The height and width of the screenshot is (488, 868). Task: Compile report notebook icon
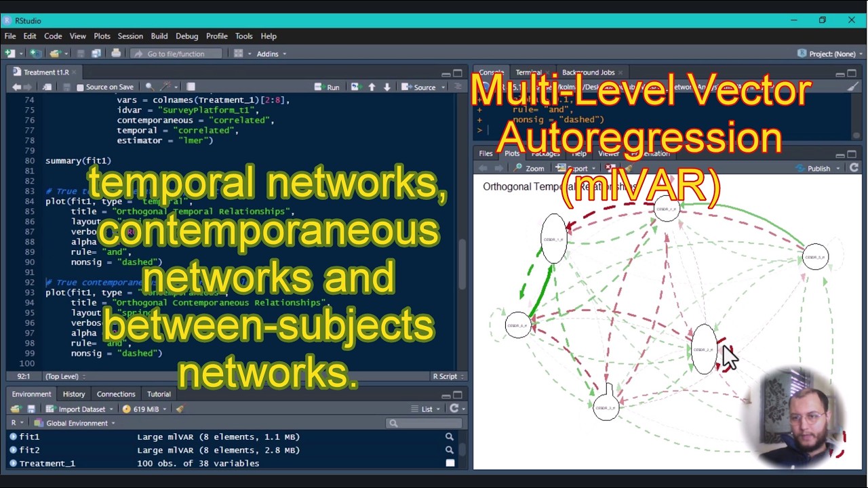pos(191,87)
